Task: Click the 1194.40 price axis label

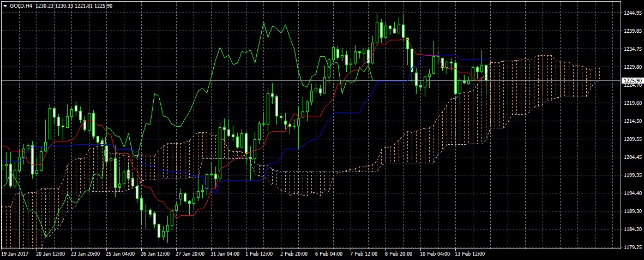Action: (633, 193)
